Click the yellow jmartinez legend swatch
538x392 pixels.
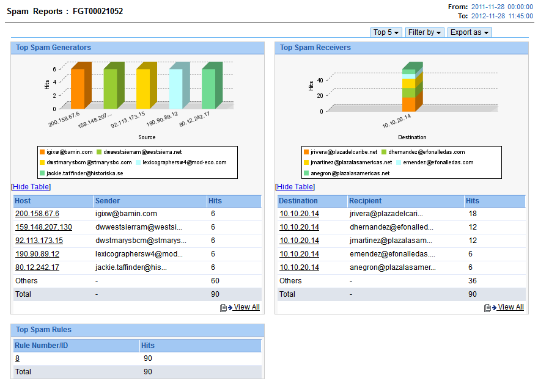(x=306, y=162)
